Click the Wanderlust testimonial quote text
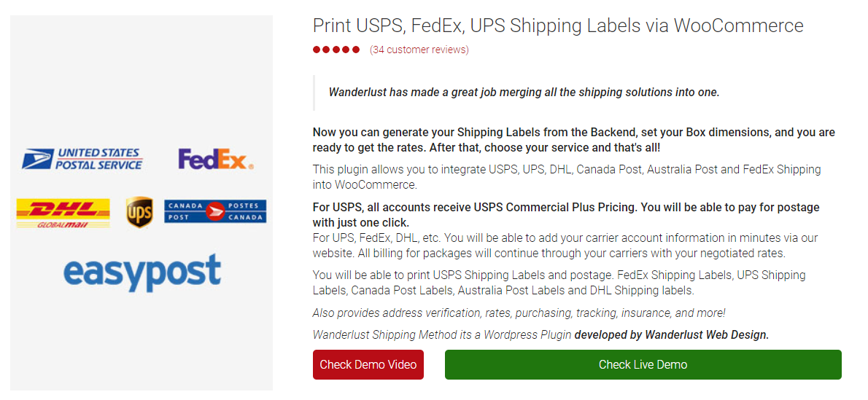 point(524,93)
